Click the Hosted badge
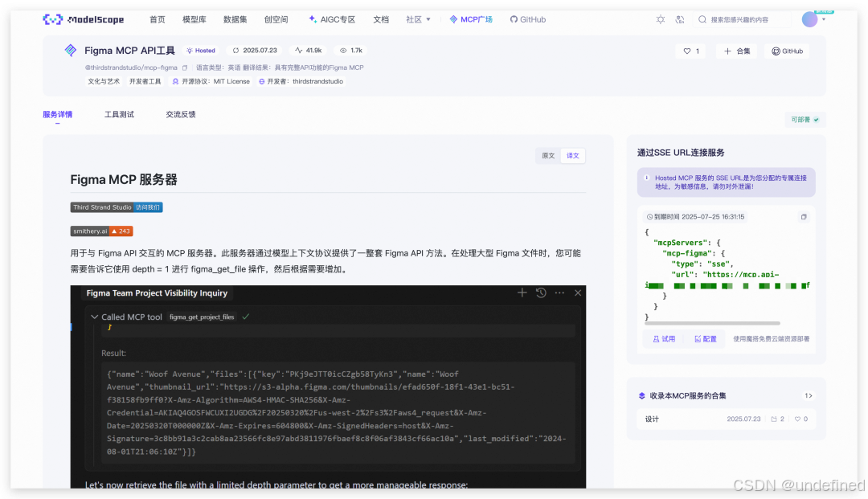The width and height of the screenshot is (868, 499). (x=201, y=51)
